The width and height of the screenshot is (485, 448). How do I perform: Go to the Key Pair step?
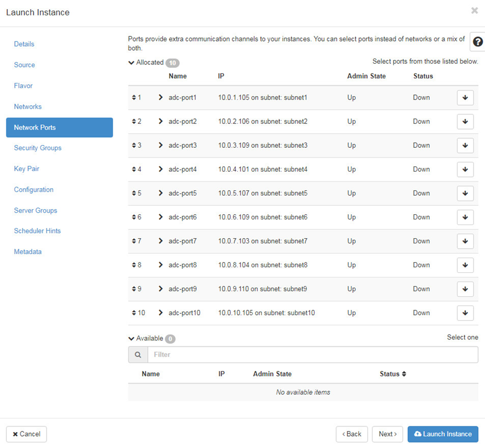click(27, 169)
